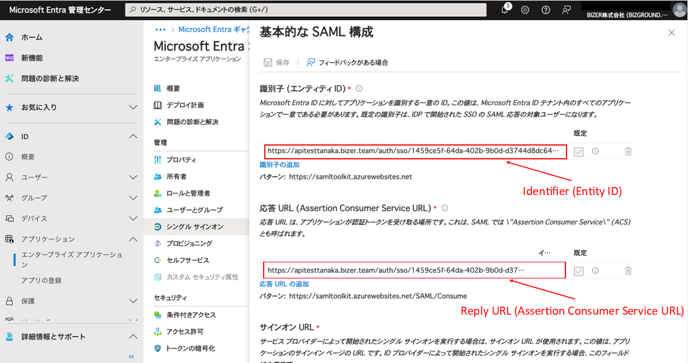The height and width of the screenshot is (363, 688).
Task: Toggle the 既定 checkbox for the identifier row
Action: point(579,152)
